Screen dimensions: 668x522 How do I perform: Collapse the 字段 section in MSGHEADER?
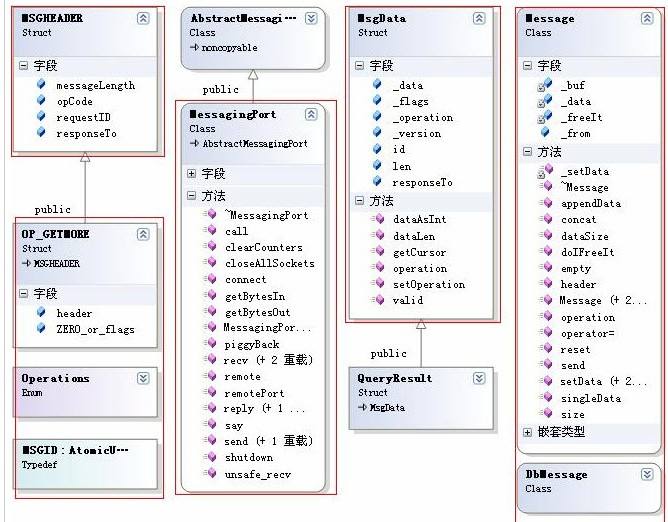23,66
